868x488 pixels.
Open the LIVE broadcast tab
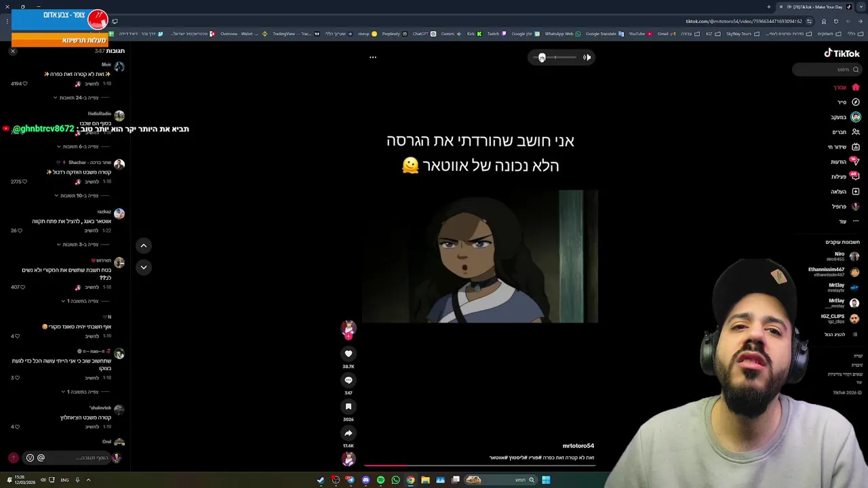[844, 147]
